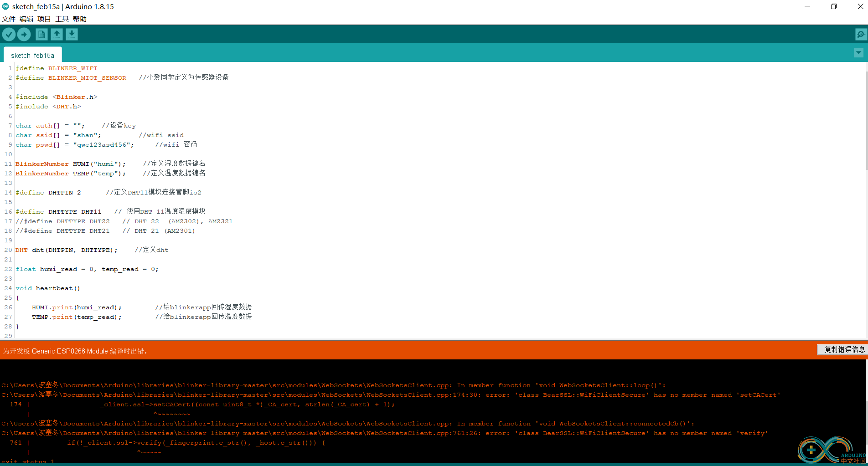868x466 pixels.
Task: Click the ssid value "shan"
Action: click(x=85, y=135)
